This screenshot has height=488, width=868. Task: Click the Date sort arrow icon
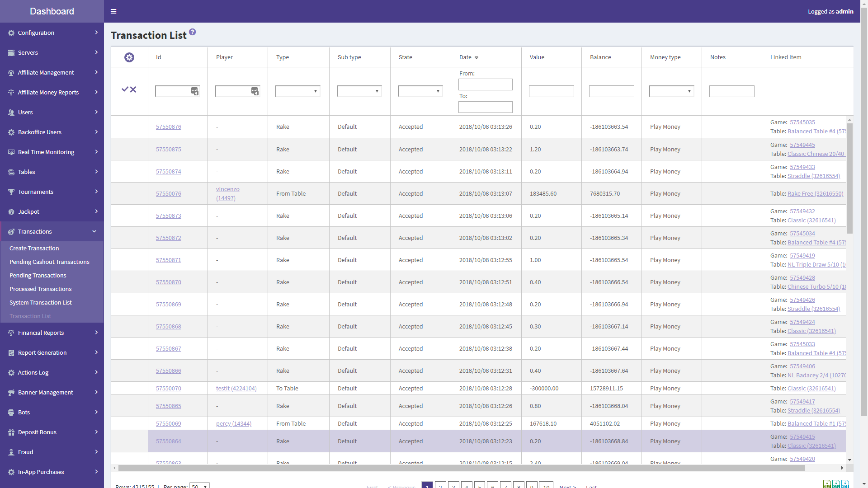[x=476, y=58]
